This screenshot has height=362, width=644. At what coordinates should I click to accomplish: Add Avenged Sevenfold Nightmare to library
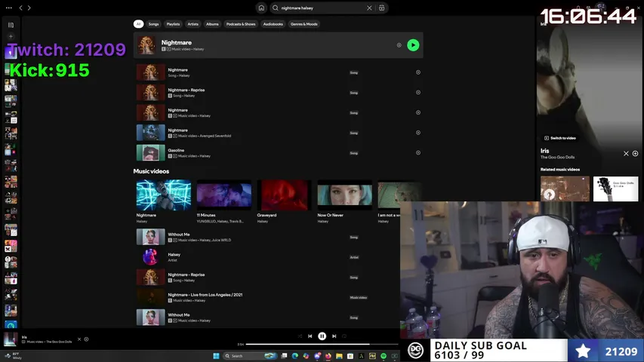418,133
